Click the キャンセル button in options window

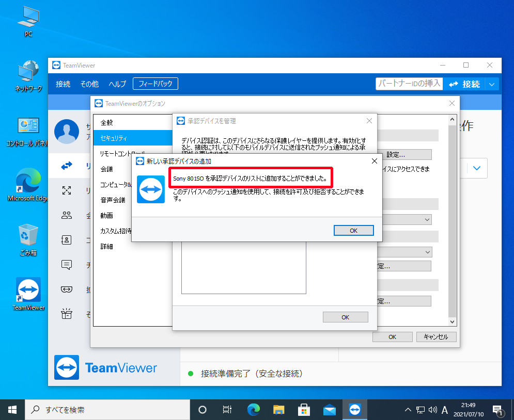436,337
